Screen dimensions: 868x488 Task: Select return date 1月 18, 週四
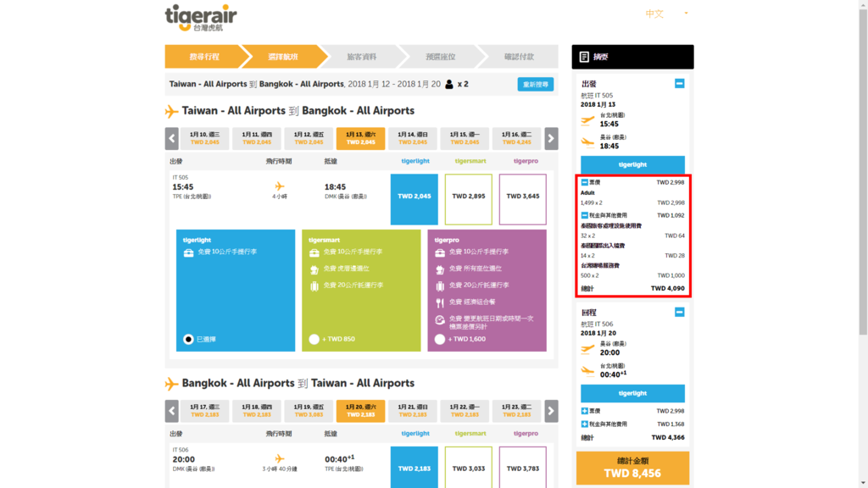[257, 411]
